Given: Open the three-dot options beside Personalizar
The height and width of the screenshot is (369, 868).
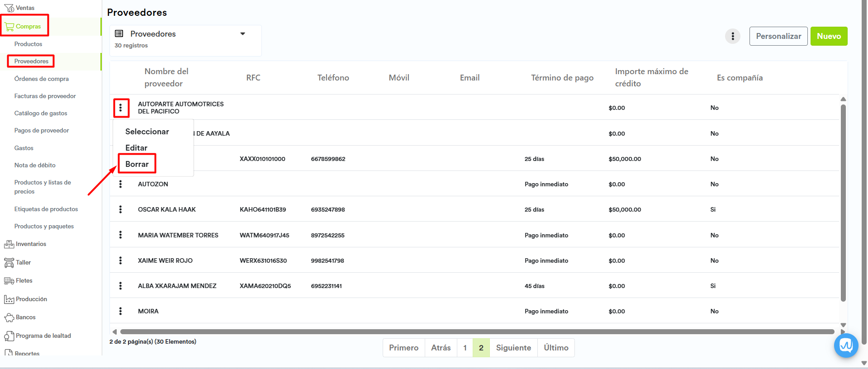Looking at the screenshot, I should pos(733,36).
